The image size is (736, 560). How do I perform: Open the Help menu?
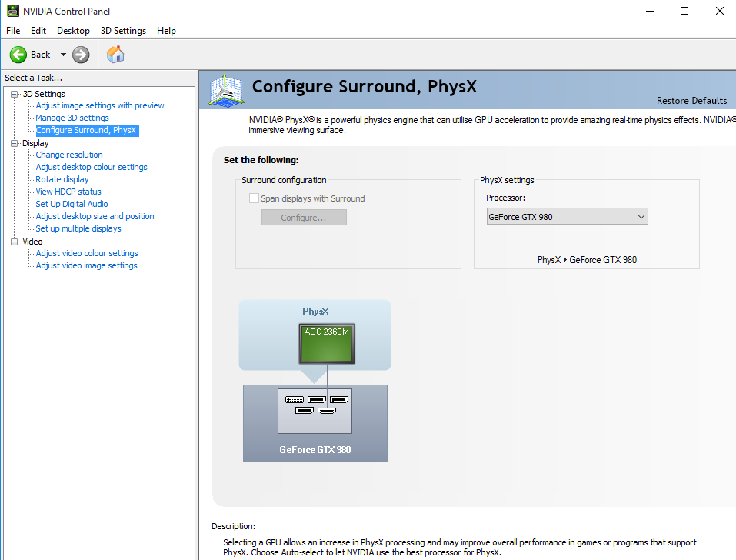[x=166, y=31]
